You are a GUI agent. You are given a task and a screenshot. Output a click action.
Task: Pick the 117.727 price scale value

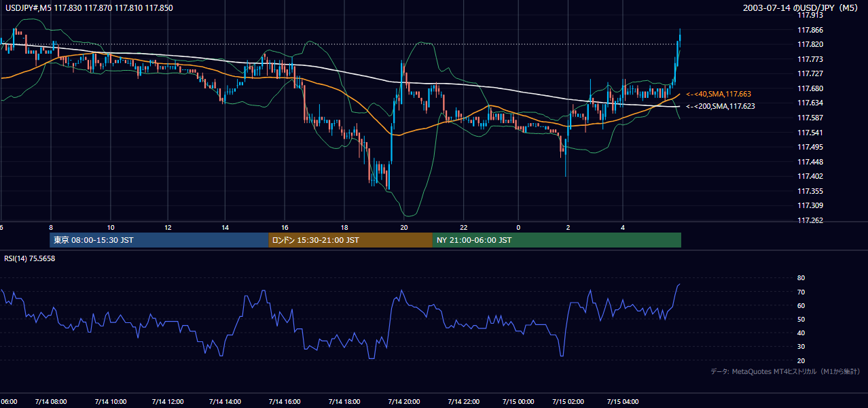[810, 73]
